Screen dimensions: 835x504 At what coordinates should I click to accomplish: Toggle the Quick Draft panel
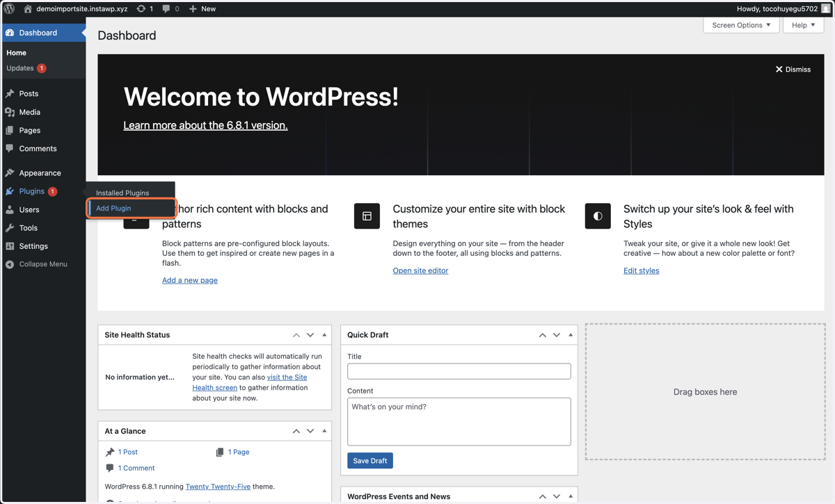pyautogui.click(x=571, y=335)
